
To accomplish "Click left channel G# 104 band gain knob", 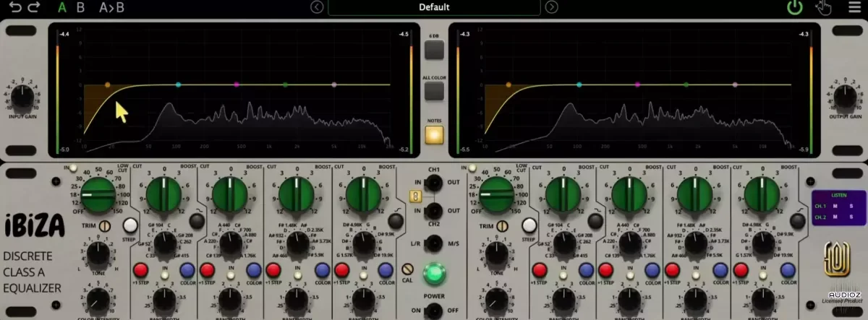I will click(165, 194).
